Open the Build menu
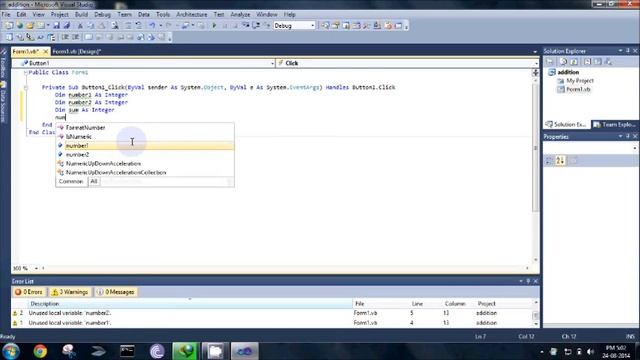Screen dimensions: 640x360 tap(81, 14)
